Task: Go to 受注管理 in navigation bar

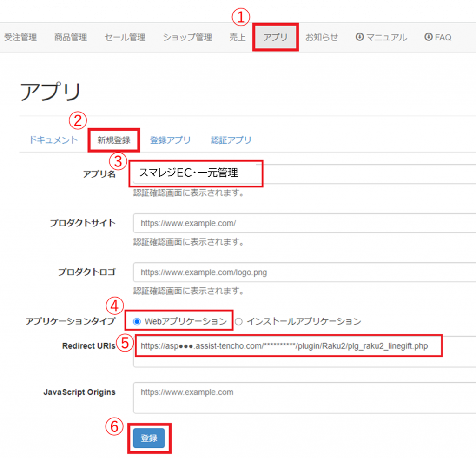Action: [20, 38]
